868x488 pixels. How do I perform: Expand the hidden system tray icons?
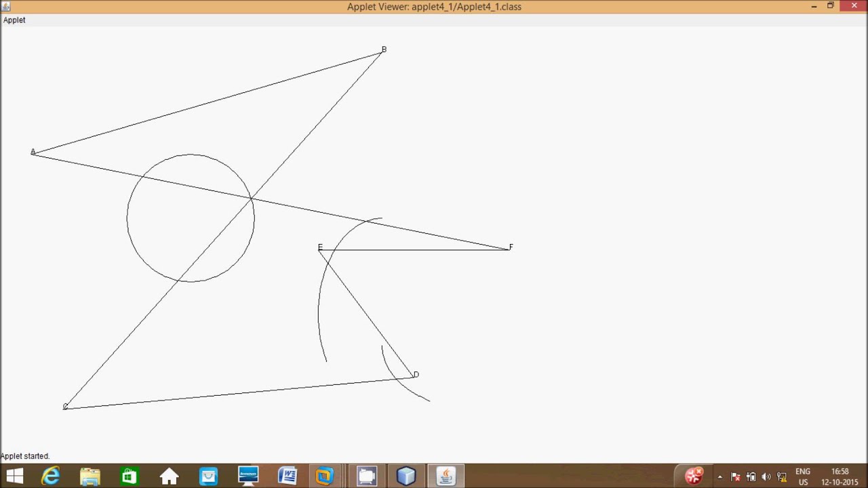point(719,477)
